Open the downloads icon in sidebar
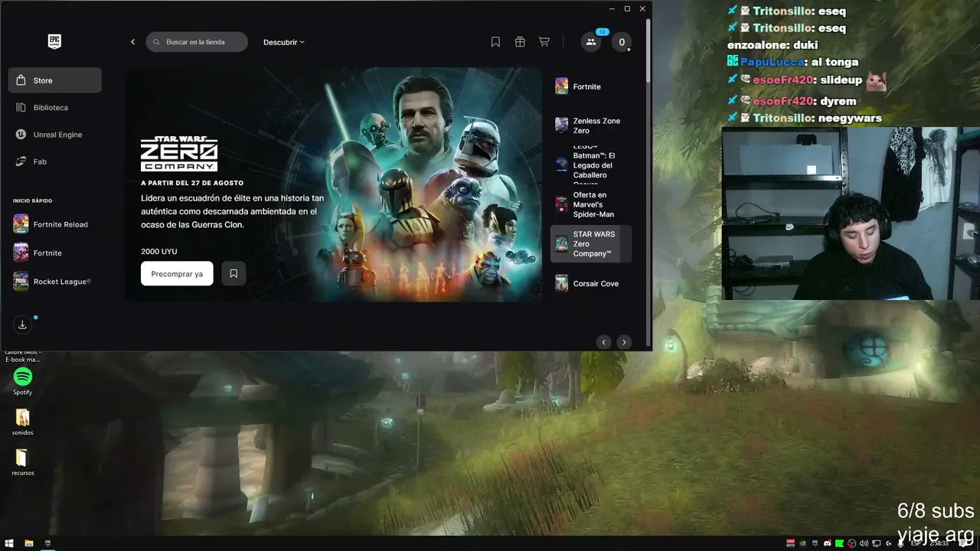Image resolution: width=980 pixels, height=551 pixels. tap(22, 324)
